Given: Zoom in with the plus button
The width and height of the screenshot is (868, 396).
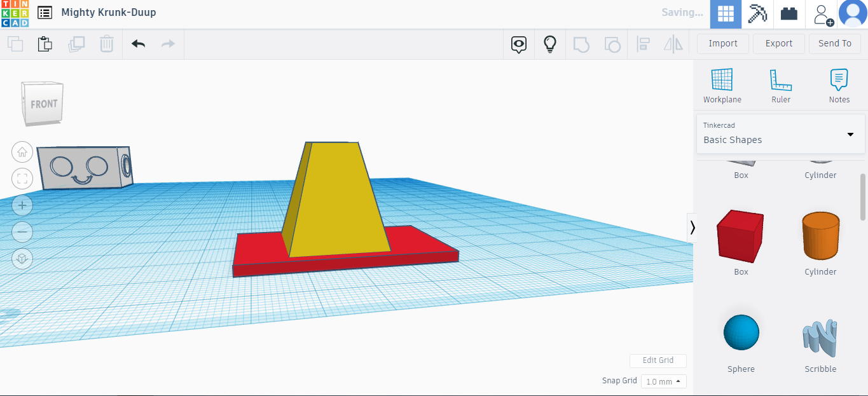Looking at the screenshot, I should point(22,205).
